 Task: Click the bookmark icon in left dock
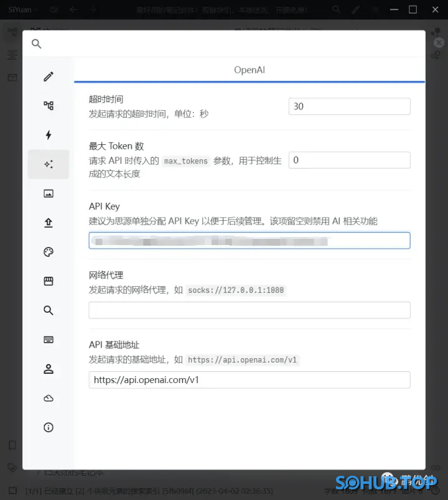click(x=12, y=445)
